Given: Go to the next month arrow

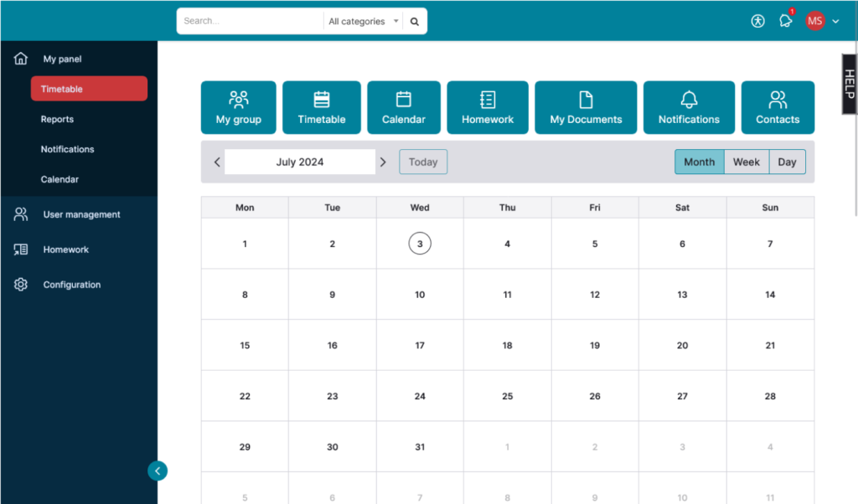Looking at the screenshot, I should (x=383, y=162).
